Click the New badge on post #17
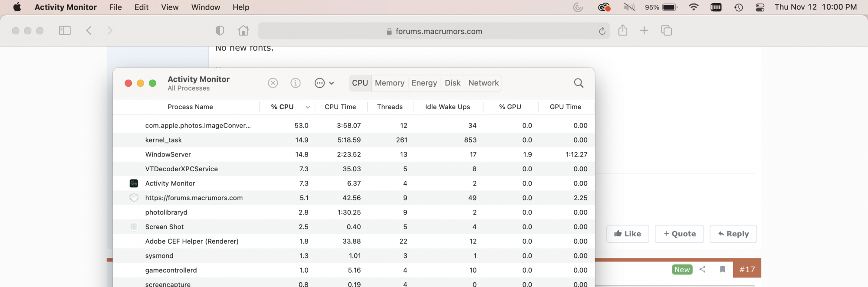Viewport: 868px width, 287px height. pyautogui.click(x=682, y=269)
